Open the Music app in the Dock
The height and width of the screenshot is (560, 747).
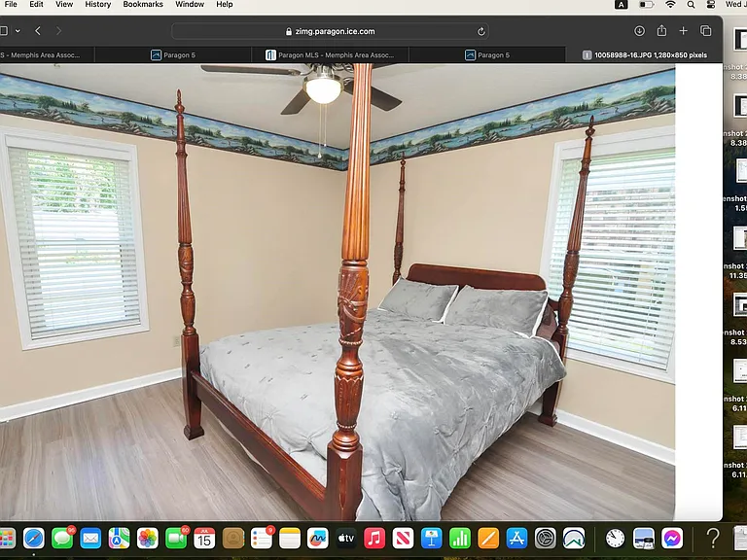[374, 539]
